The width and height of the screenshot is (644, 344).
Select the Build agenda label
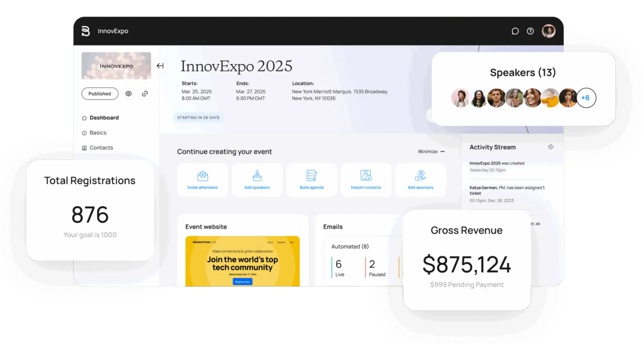tap(312, 188)
